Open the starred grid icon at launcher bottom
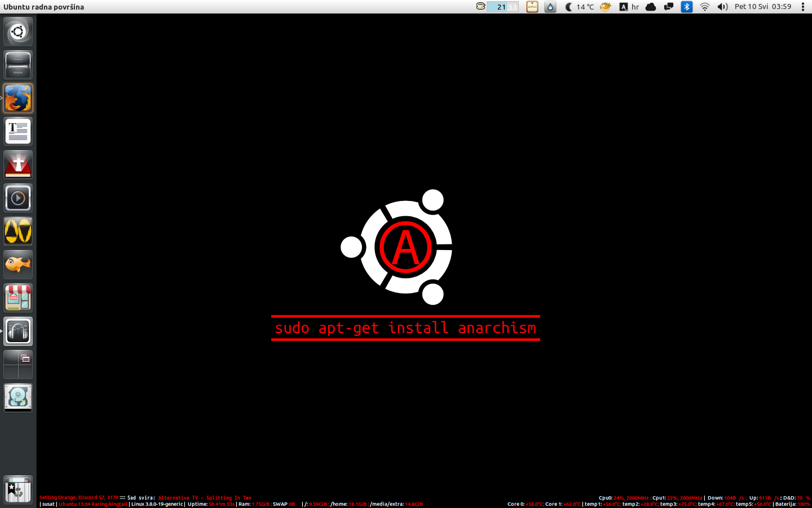 point(18,490)
